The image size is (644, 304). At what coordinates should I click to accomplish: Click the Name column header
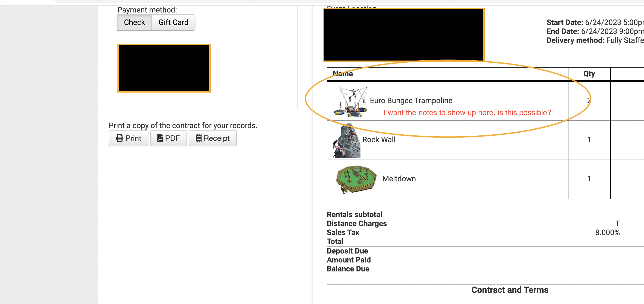[x=343, y=74]
